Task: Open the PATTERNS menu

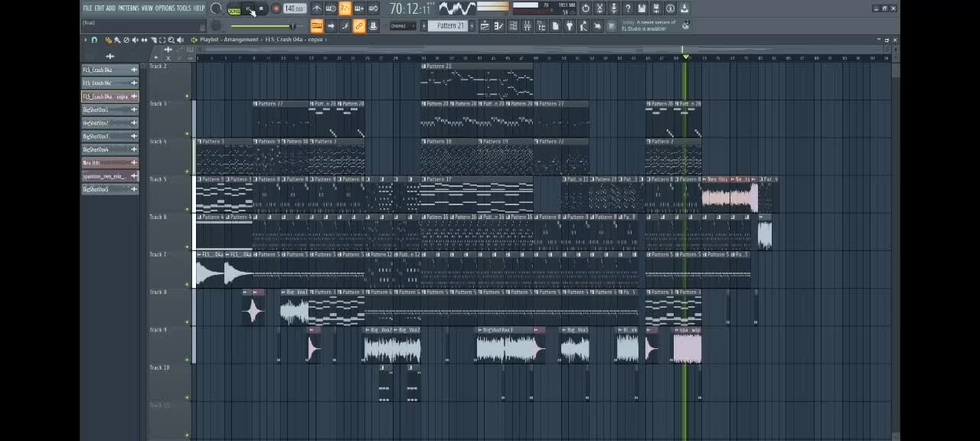Action: pos(128,8)
